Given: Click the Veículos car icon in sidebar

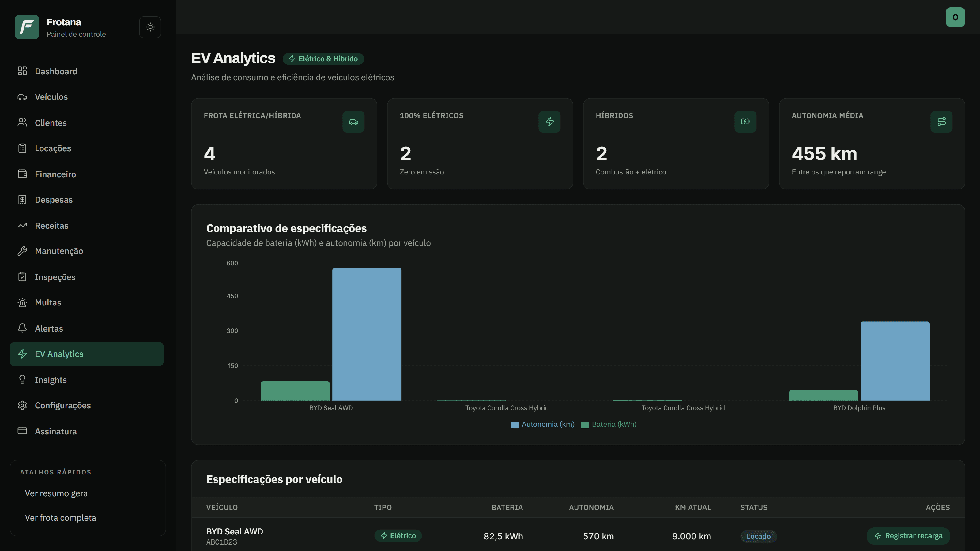Looking at the screenshot, I should [x=22, y=97].
